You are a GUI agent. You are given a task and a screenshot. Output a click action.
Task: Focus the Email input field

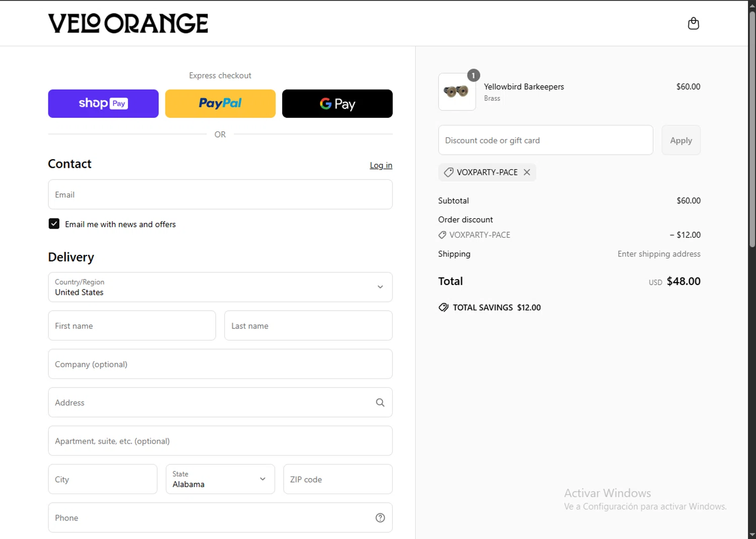tap(220, 194)
